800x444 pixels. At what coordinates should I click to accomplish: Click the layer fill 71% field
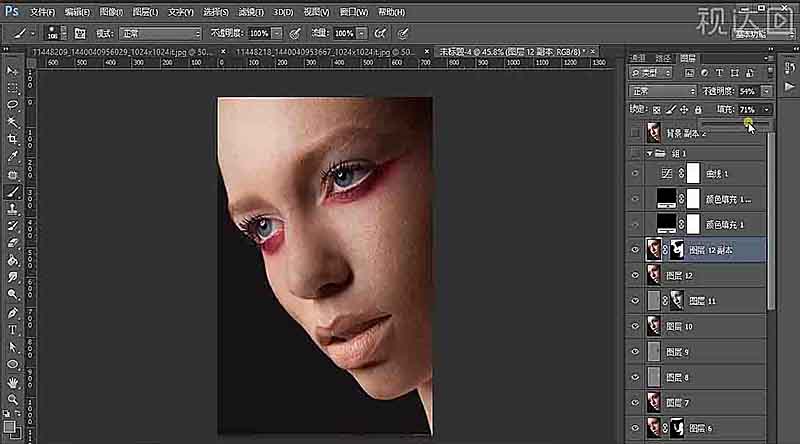(748, 110)
